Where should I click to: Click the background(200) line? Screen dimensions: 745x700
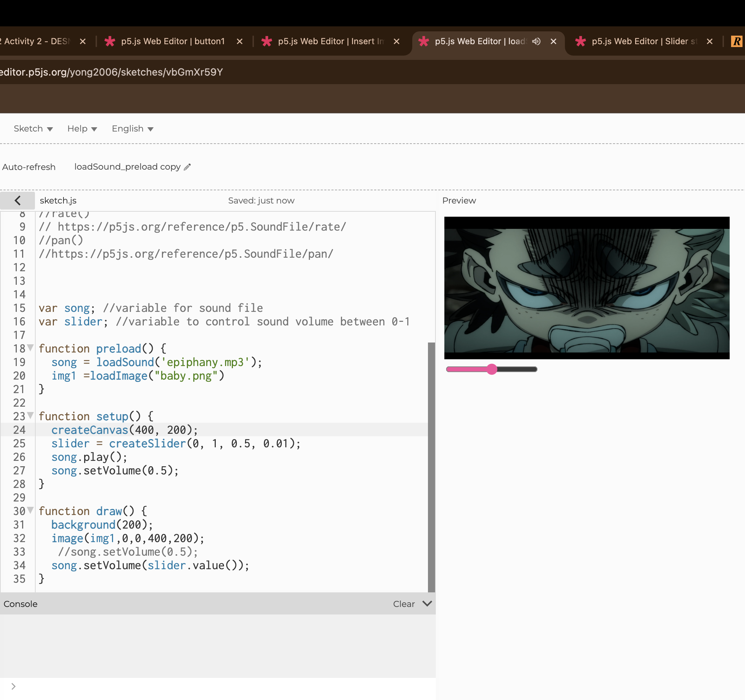(x=102, y=525)
